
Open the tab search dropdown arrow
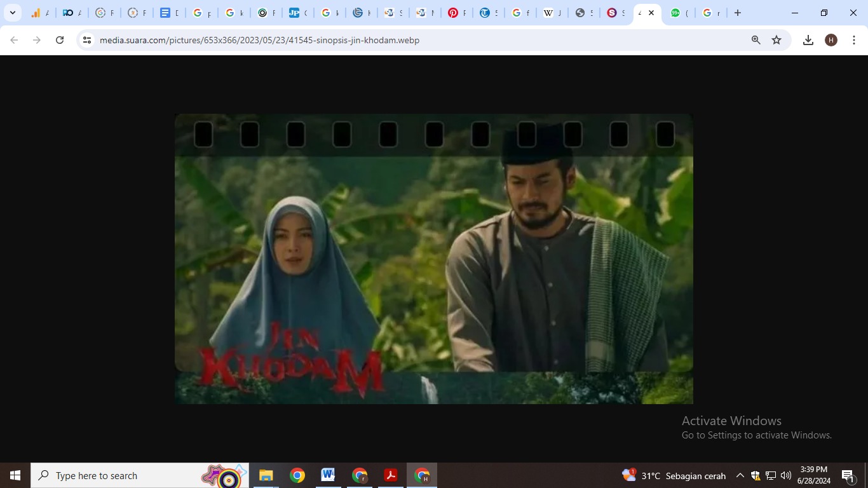click(13, 13)
